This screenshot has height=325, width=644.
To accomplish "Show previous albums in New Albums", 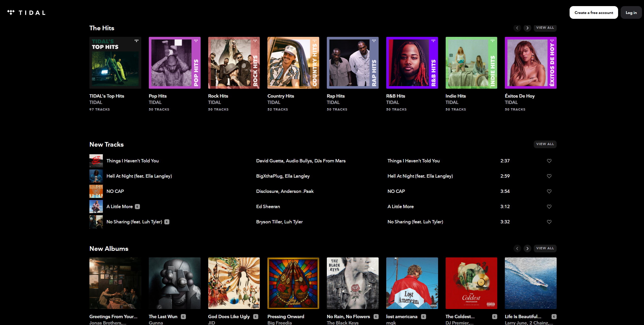I will coord(517,249).
